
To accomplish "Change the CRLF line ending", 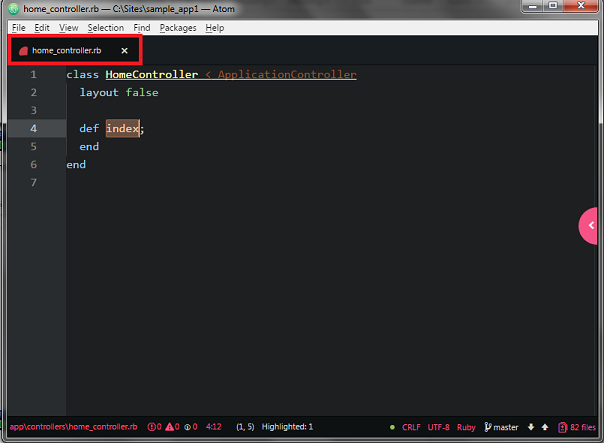I will pyautogui.click(x=411, y=427).
